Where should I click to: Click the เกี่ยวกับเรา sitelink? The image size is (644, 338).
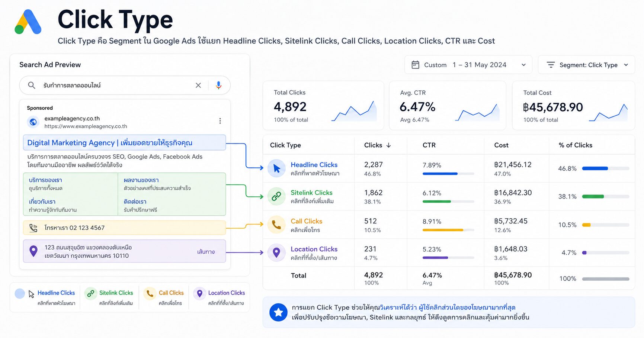[42, 202]
